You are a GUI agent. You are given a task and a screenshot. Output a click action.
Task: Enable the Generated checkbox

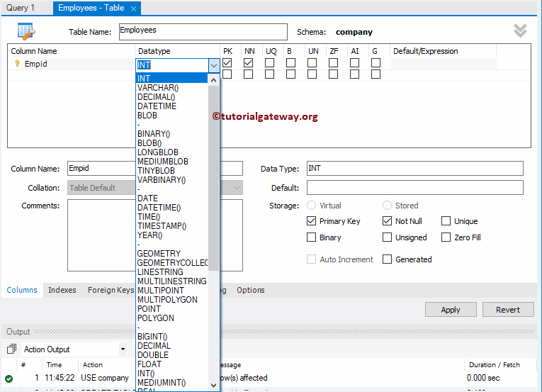click(387, 259)
